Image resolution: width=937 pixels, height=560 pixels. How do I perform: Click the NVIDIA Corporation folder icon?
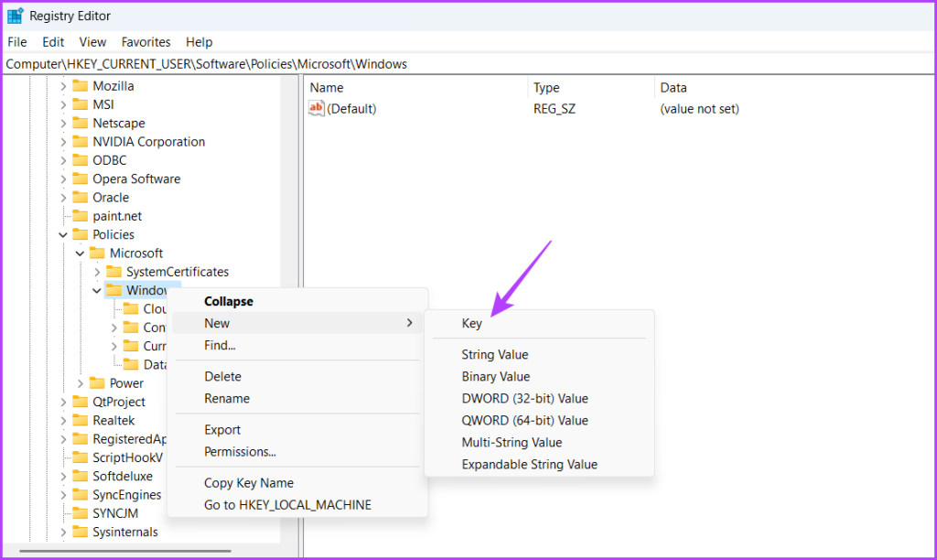pos(81,141)
